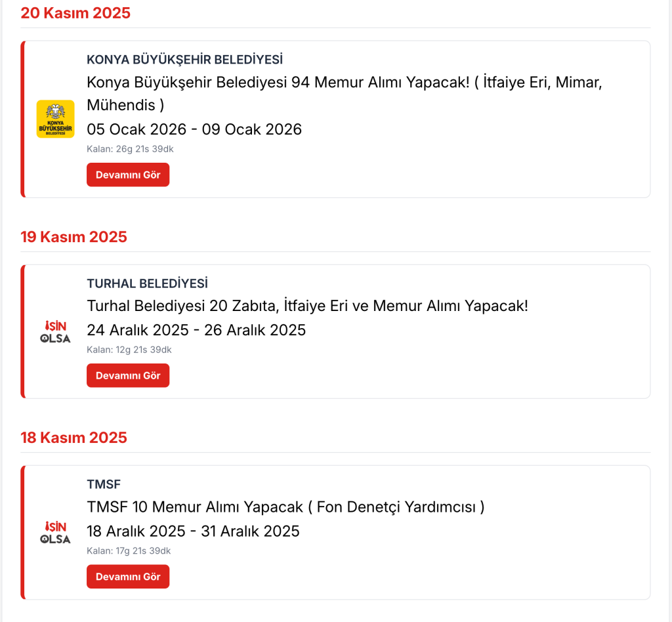
Task: Select the TURHAL BELEDİYESİ organization label
Action: pyautogui.click(x=147, y=283)
